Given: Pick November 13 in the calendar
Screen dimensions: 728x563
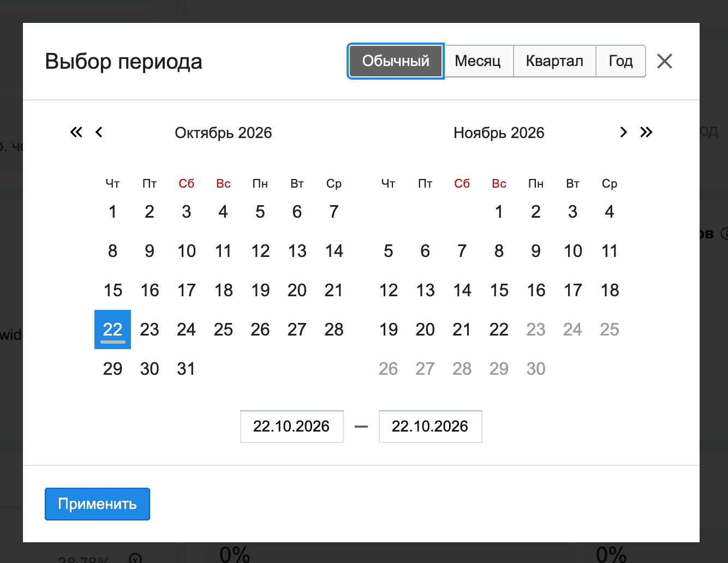Looking at the screenshot, I should pyautogui.click(x=425, y=290).
